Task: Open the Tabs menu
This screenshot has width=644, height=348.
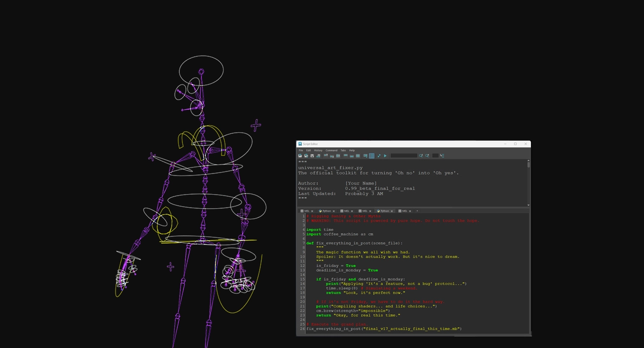Action: [343, 150]
